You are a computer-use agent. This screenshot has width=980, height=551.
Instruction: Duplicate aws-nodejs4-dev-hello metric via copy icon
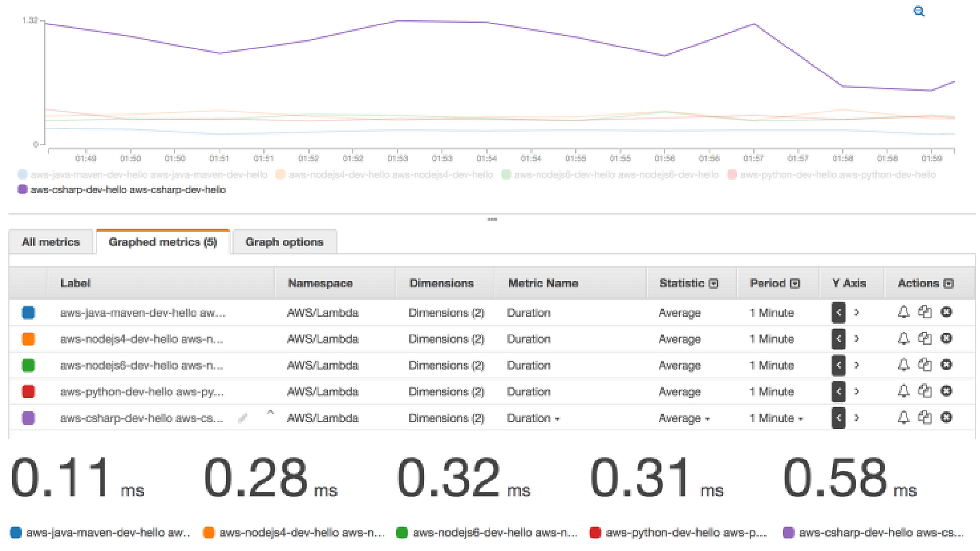pyautogui.click(x=926, y=339)
